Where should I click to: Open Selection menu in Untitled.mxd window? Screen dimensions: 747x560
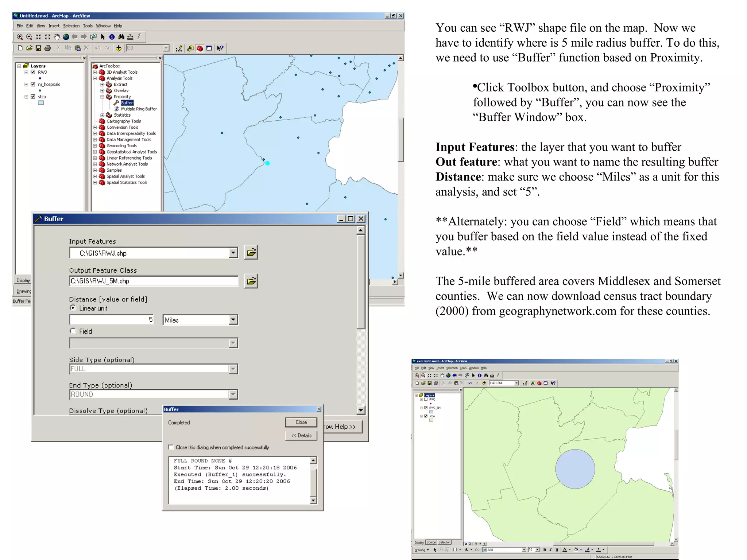pos(71,26)
